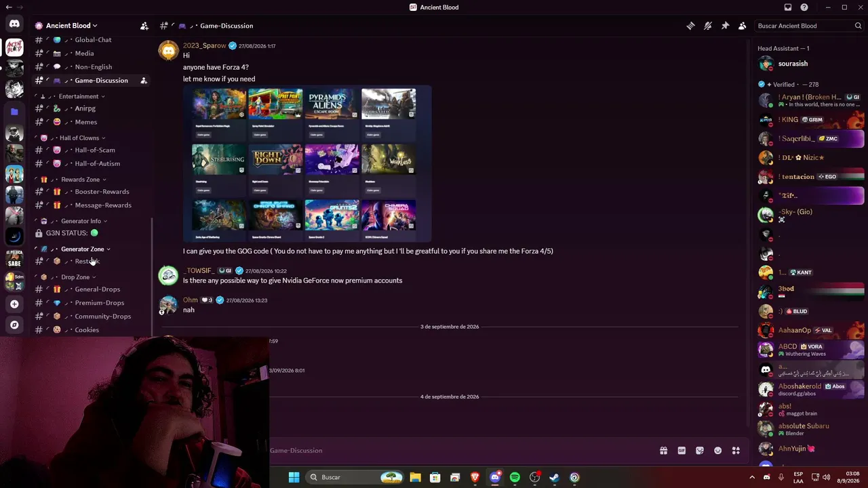Open 2023_Sparow's profile from username
This screenshot has height=488, width=868.
204,46
